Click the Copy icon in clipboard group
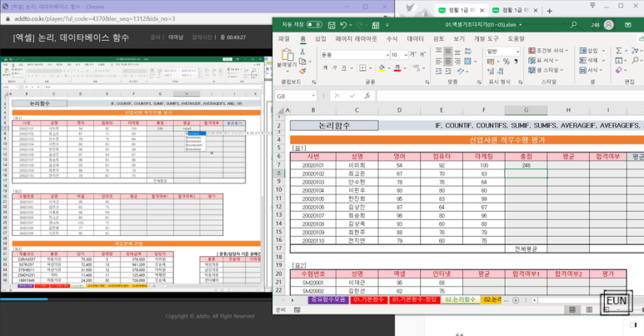 pyautogui.click(x=302, y=61)
